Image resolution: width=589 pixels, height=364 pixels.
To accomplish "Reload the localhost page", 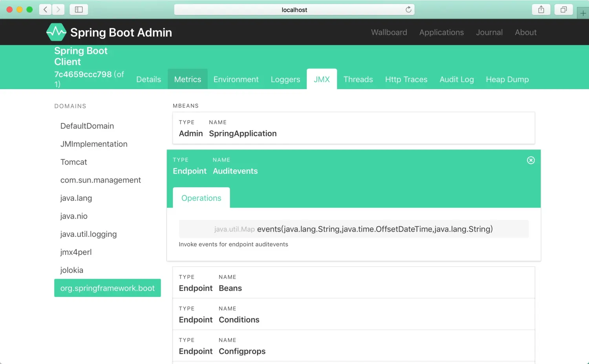I will 408,9.
